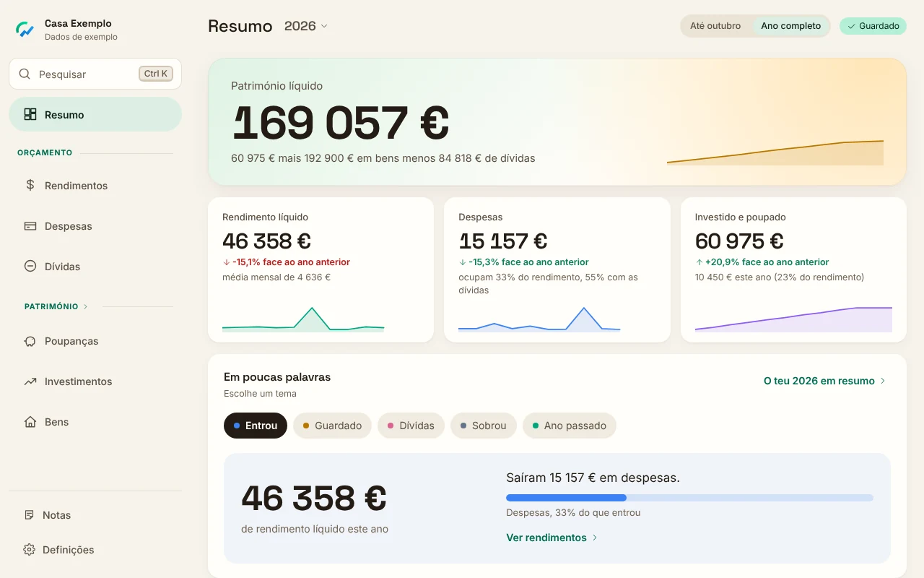Click the Resumo dashboard grid icon
Image resolution: width=924 pixels, height=578 pixels.
pos(30,114)
